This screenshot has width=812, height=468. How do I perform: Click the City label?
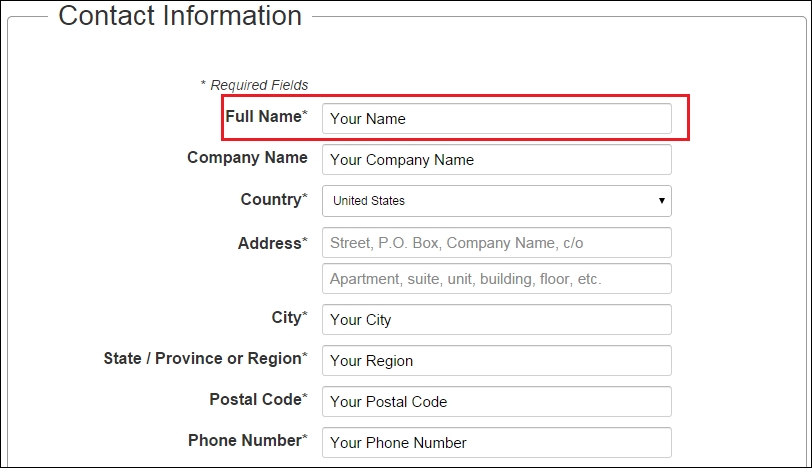pos(287,317)
